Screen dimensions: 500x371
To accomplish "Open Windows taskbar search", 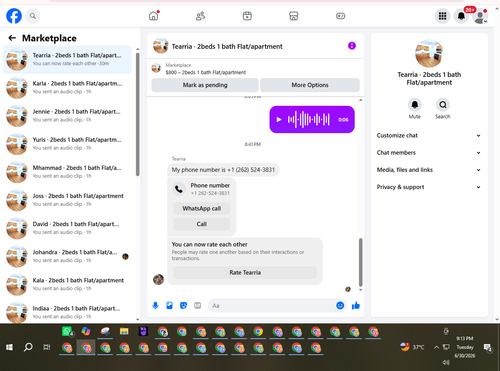I will [x=28, y=347].
